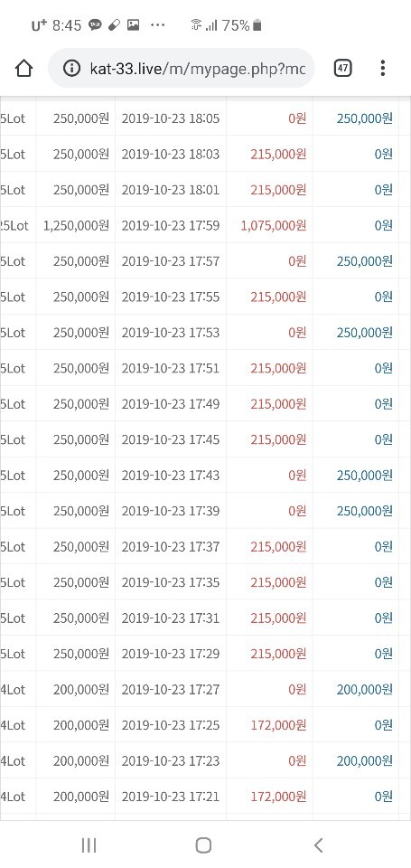Select the 1,250,000원 amount cell
Image resolution: width=411 pixels, height=868 pixels.
[76, 225]
